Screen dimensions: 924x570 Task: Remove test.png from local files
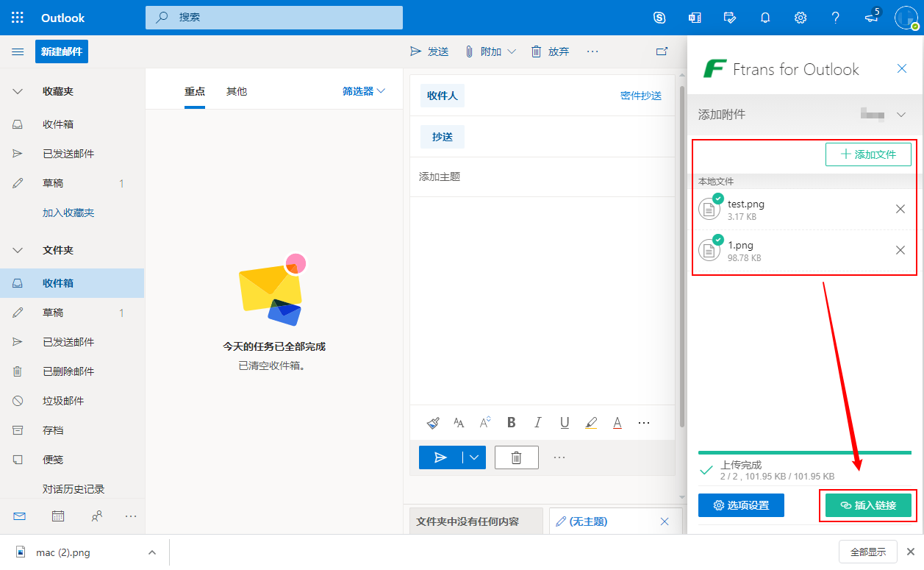coord(900,209)
